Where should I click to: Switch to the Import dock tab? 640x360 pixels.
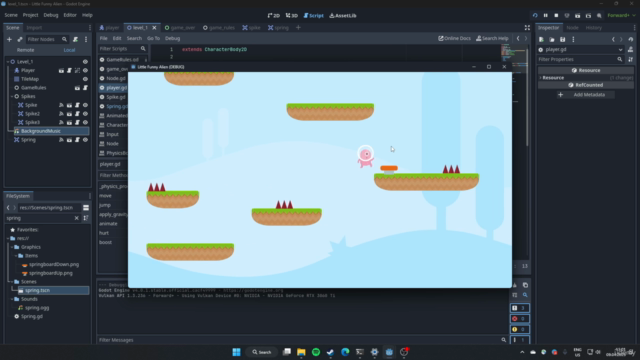click(x=34, y=28)
